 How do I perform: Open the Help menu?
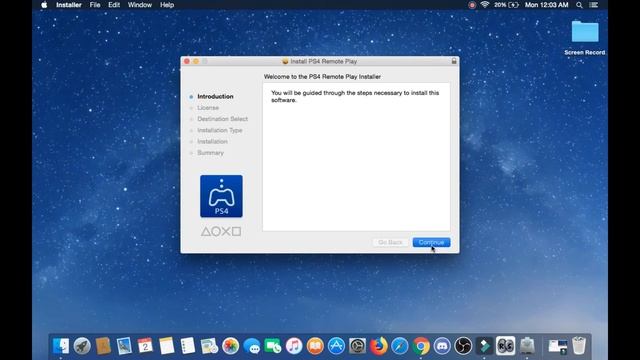point(167,5)
